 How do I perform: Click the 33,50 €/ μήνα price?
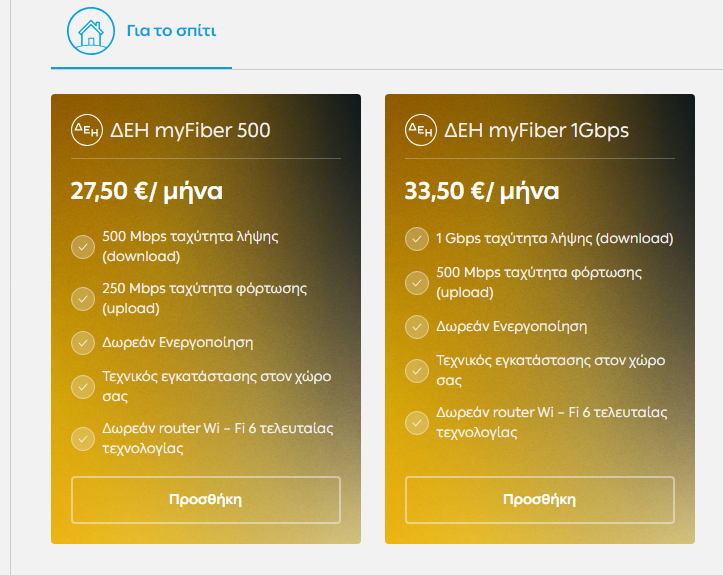[482, 191]
